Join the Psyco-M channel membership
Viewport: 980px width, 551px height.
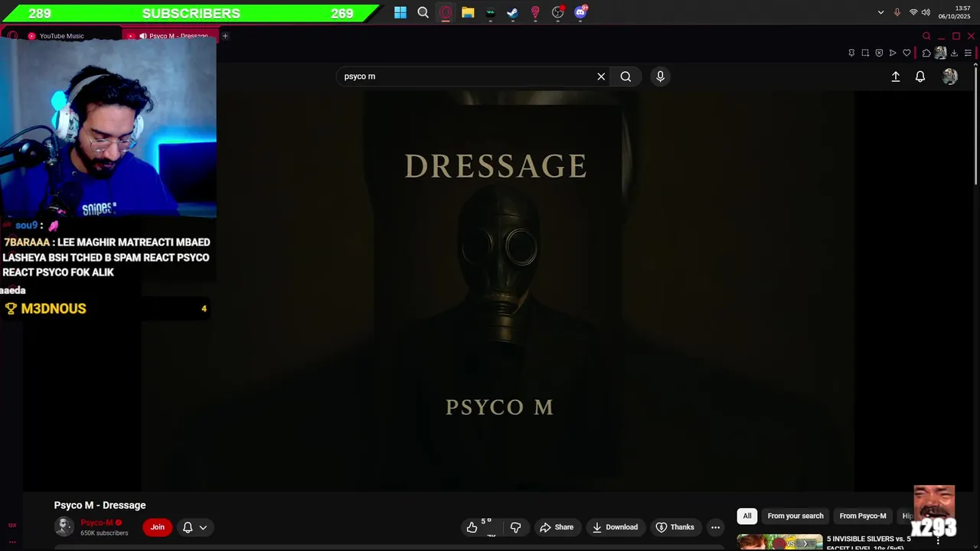pyautogui.click(x=157, y=527)
